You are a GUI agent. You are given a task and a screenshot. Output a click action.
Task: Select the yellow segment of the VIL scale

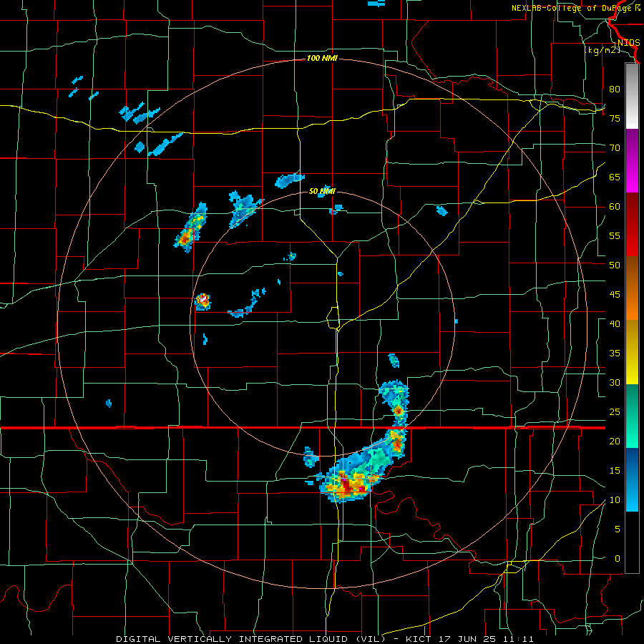pos(632,352)
